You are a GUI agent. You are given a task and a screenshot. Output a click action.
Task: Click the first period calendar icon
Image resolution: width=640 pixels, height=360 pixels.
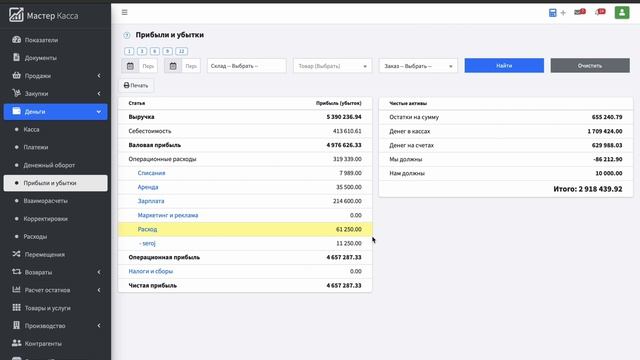coord(130,66)
